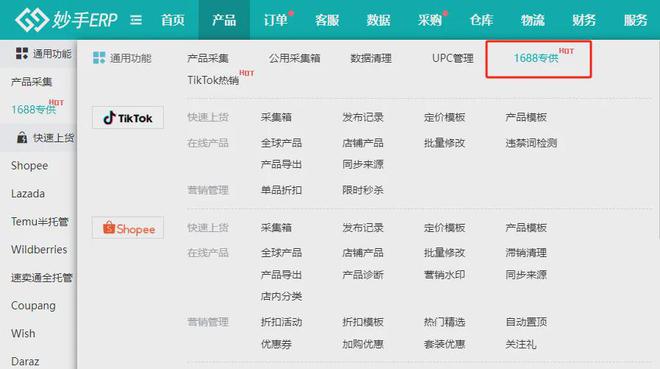Click the 通用功能 grid icon in sidebar
The width and height of the screenshot is (660, 369).
[x=22, y=53]
